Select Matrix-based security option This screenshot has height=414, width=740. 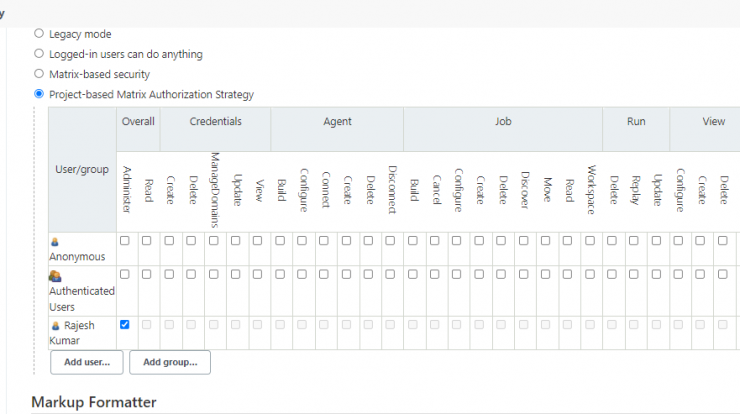click(x=39, y=74)
